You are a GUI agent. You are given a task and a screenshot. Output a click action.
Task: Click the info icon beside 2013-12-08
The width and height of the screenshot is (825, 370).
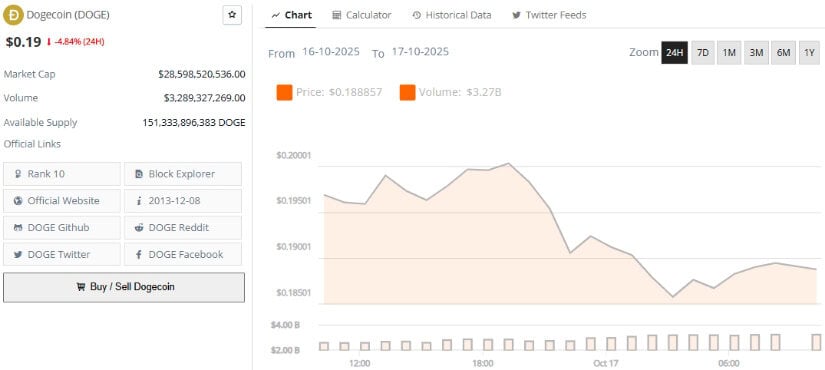tap(139, 201)
